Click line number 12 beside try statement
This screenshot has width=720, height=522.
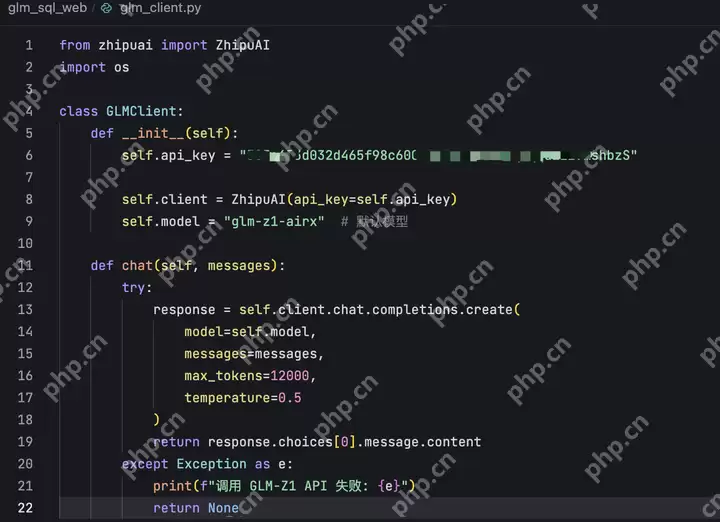pyautogui.click(x=25, y=287)
